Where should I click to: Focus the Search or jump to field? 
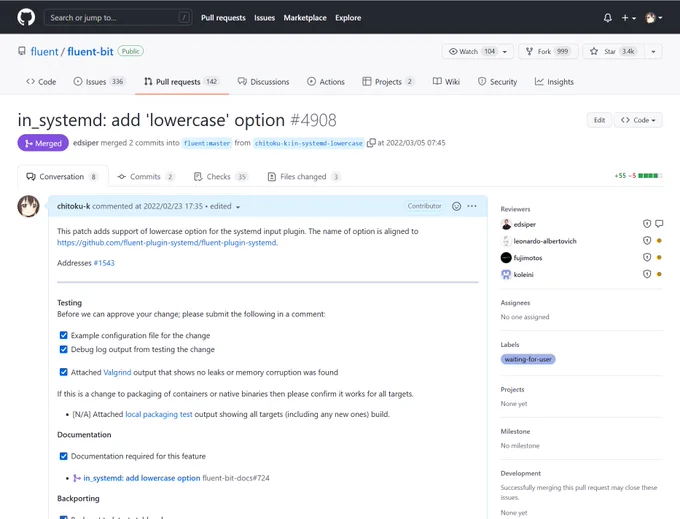[118, 18]
